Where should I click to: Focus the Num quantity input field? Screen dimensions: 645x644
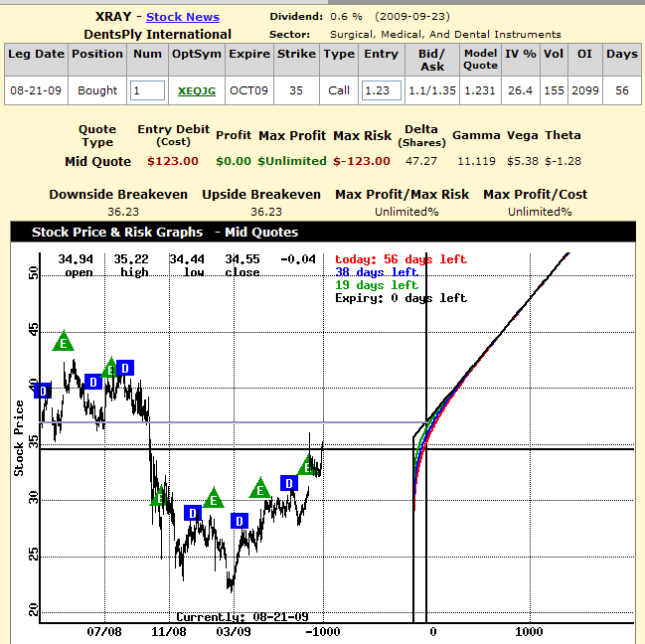coord(147,90)
